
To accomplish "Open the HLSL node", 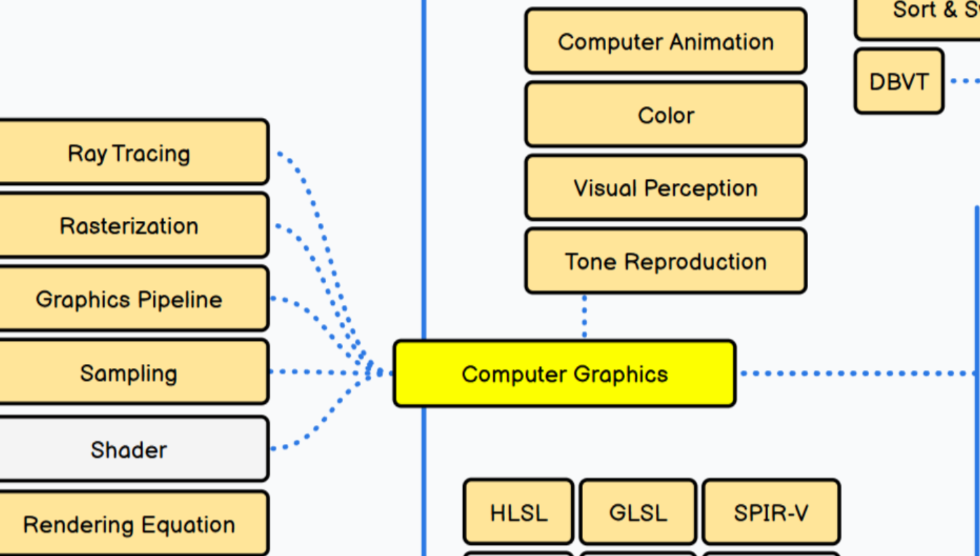I will pyautogui.click(x=518, y=513).
